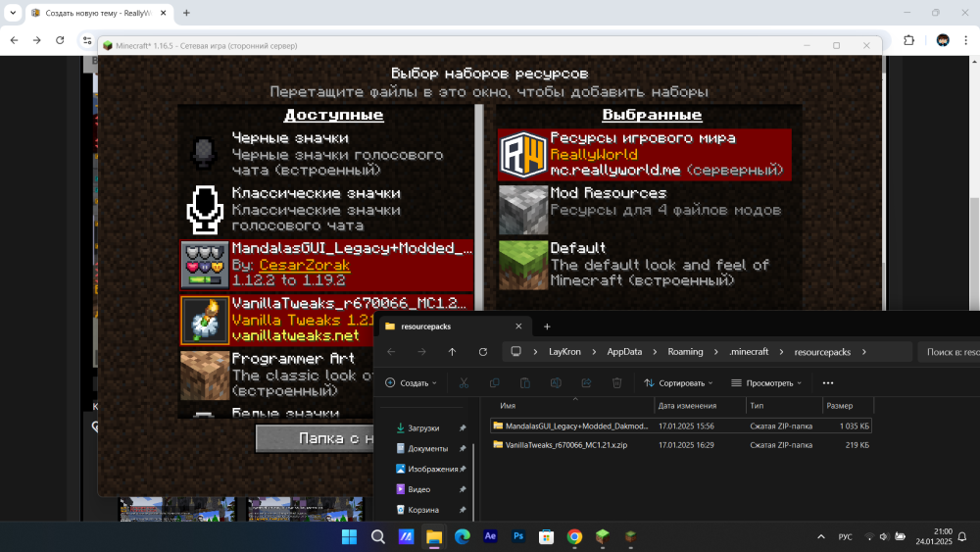Switch the РУС keyboard language indicator
980x552 pixels.
click(x=845, y=536)
